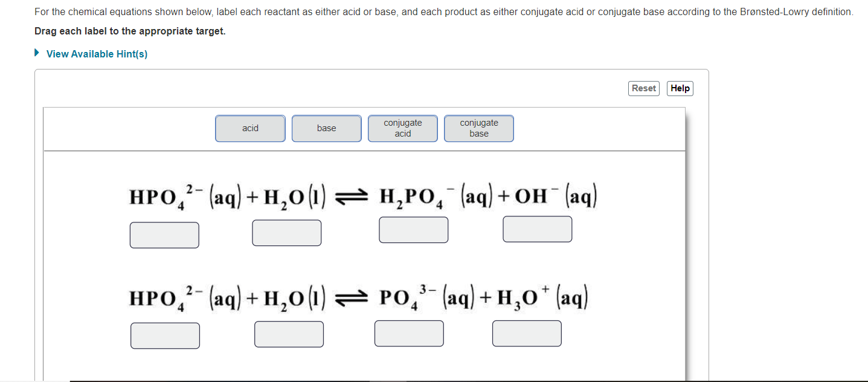The image size is (868, 382).
Task: Click the Reset button
Action: (643, 88)
